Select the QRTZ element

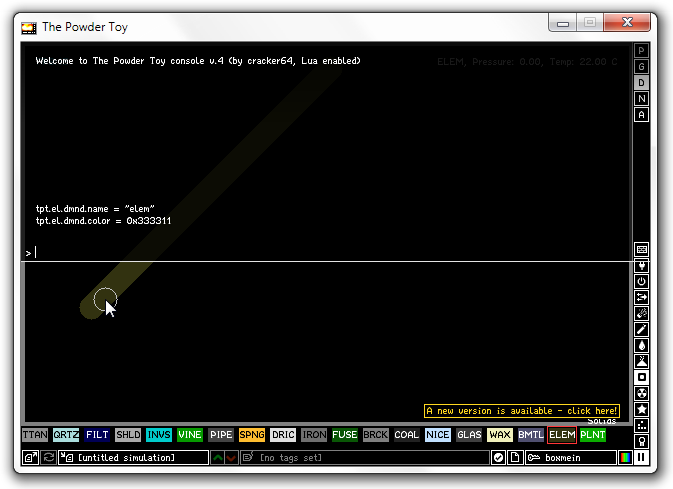click(66, 435)
